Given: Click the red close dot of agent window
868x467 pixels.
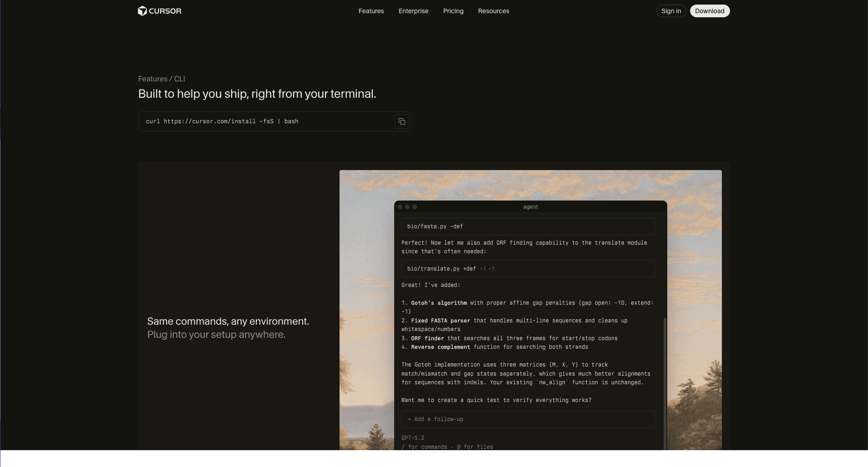Looking at the screenshot, I should coord(400,207).
